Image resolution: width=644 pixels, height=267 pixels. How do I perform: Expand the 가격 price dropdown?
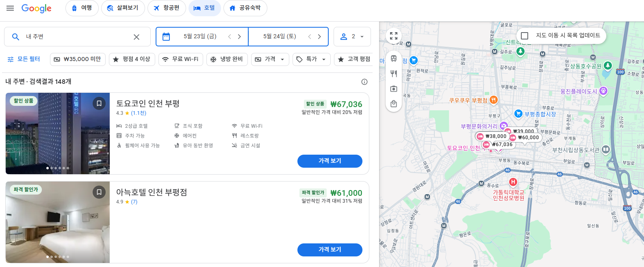tap(270, 59)
